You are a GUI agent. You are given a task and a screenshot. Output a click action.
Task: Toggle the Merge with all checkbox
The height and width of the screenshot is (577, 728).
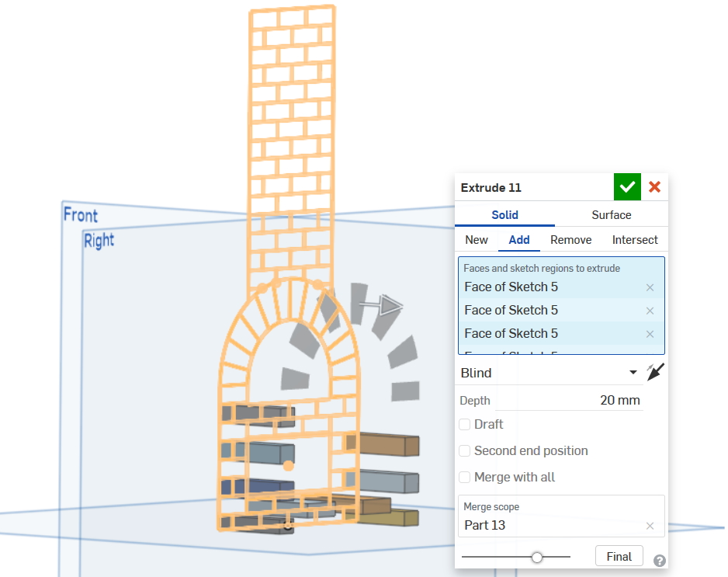coord(465,477)
